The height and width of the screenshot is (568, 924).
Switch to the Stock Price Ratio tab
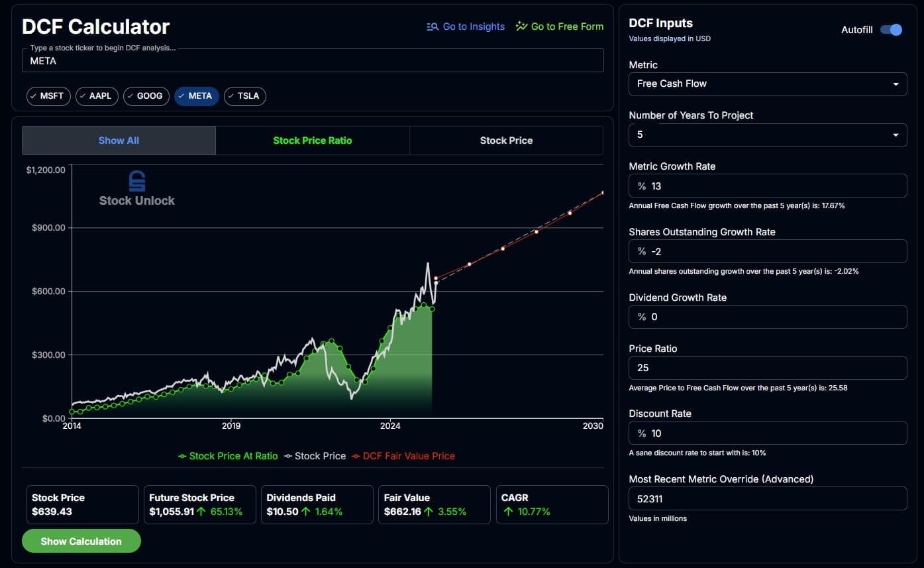[x=313, y=141]
